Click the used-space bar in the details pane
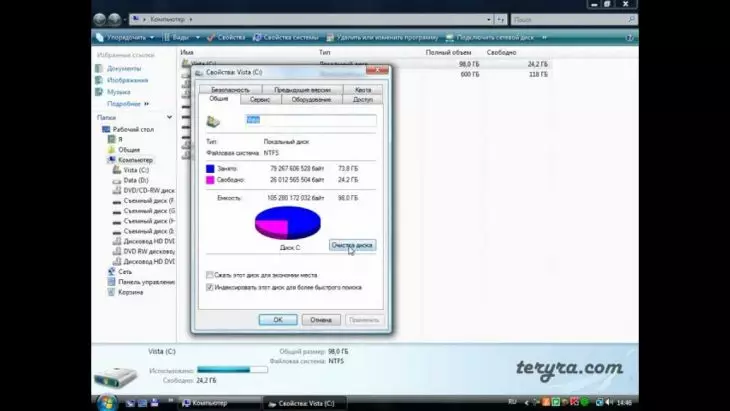The width and height of the screenshot is (730, 411). click(232, 370)
